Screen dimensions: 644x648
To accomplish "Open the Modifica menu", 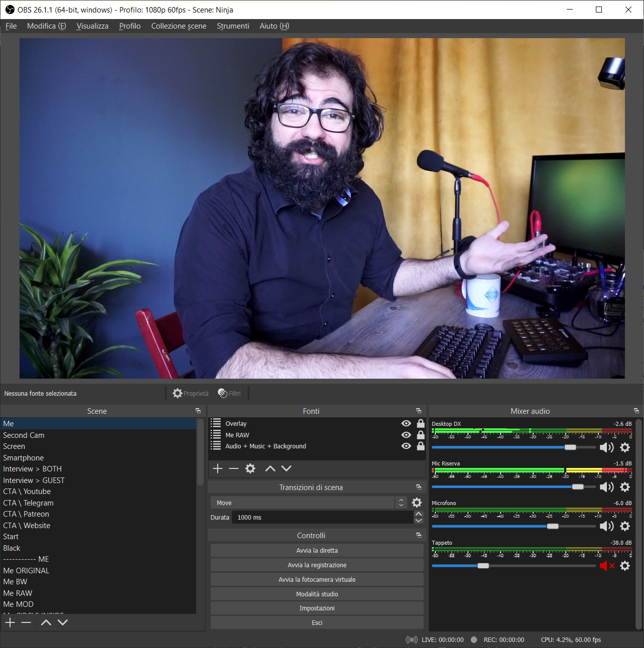I will point(47,26).
